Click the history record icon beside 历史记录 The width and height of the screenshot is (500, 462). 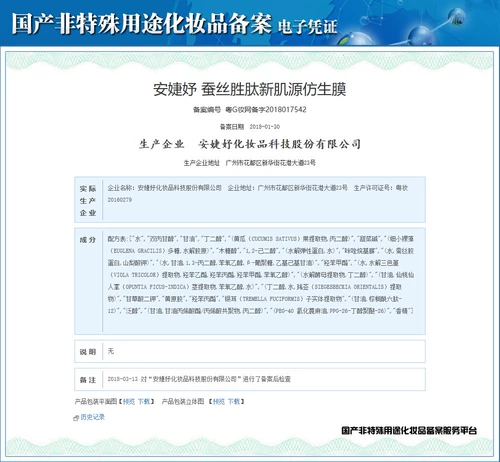tap(76, 418)
